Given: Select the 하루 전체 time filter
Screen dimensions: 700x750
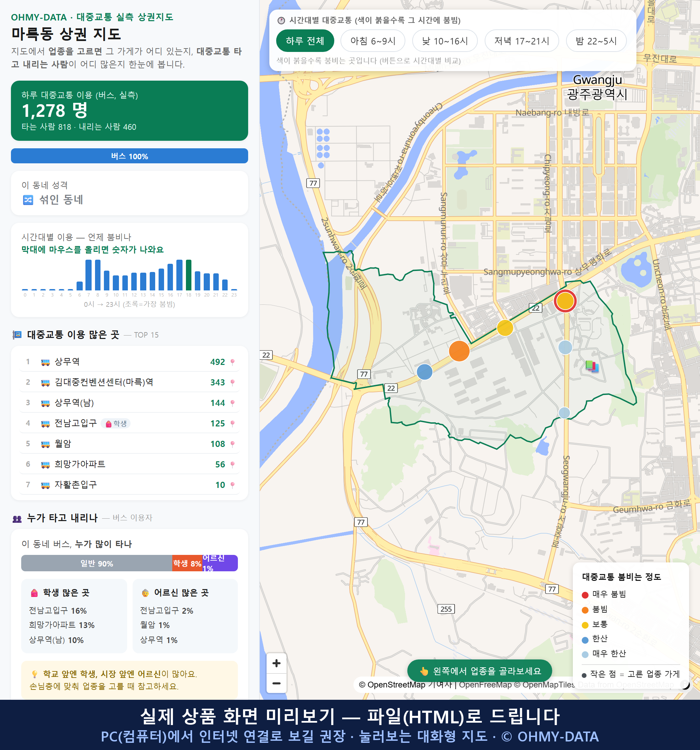Looking at the screenshot, I should (x=305, y=41).
